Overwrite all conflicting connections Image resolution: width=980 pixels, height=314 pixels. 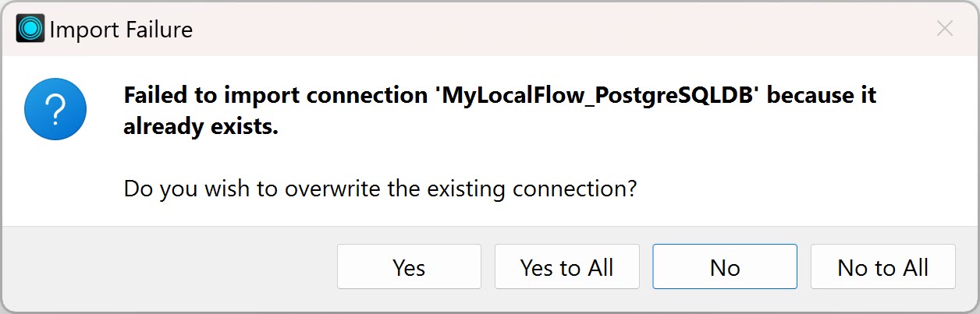pos(566,266)
